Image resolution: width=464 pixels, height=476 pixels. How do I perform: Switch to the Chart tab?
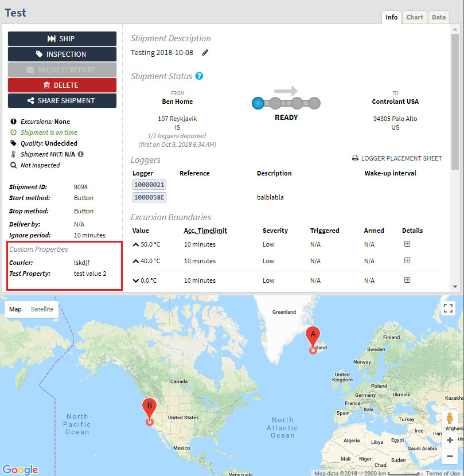point(415,17)
